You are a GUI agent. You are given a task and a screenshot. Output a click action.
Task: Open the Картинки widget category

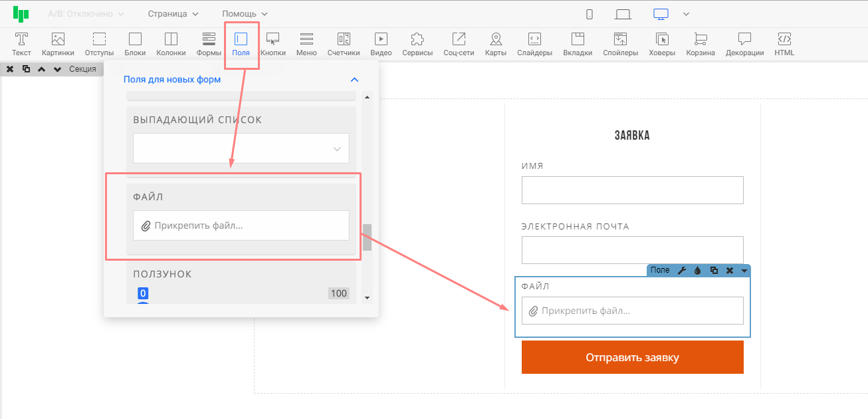58,44
